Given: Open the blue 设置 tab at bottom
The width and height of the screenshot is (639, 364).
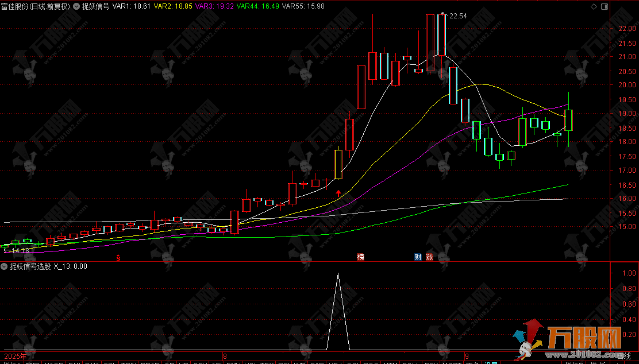Looking at the screenshot, I should [x=491, y=362].
